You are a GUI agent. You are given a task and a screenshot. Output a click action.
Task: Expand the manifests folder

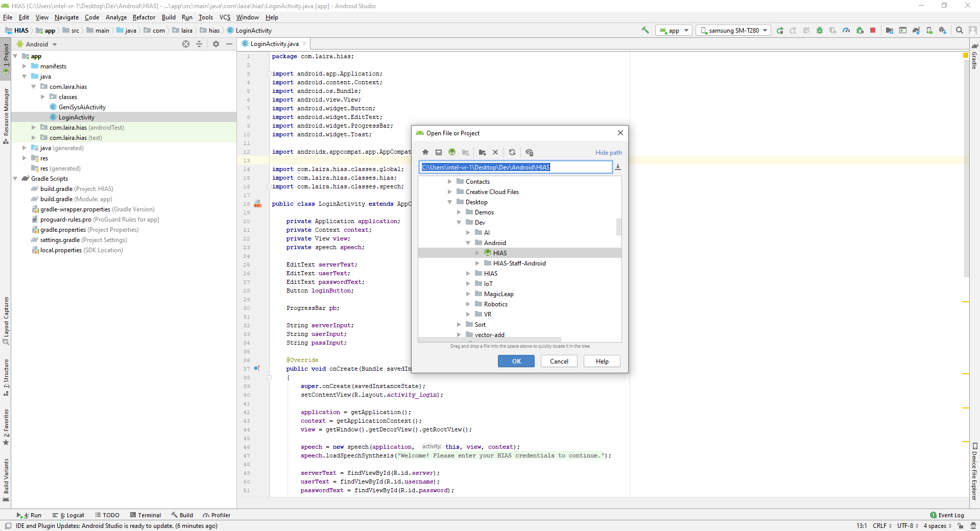click(x=25, y=66)
